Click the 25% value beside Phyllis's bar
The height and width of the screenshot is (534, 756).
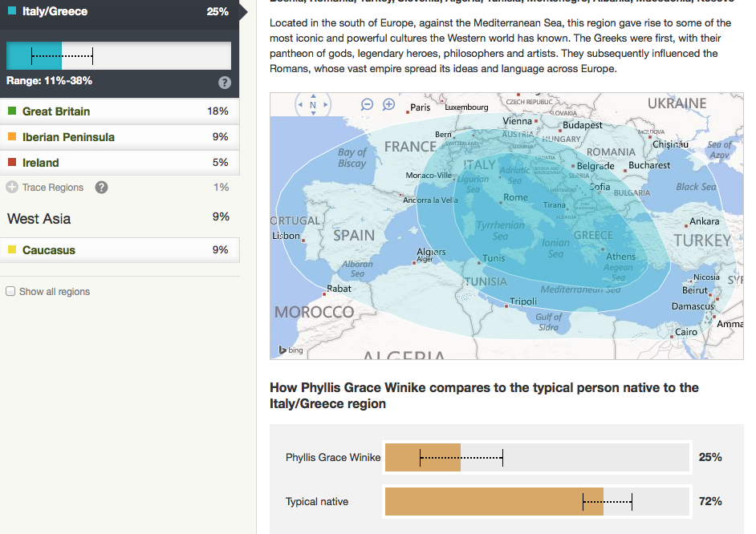[x=710, y=458]
